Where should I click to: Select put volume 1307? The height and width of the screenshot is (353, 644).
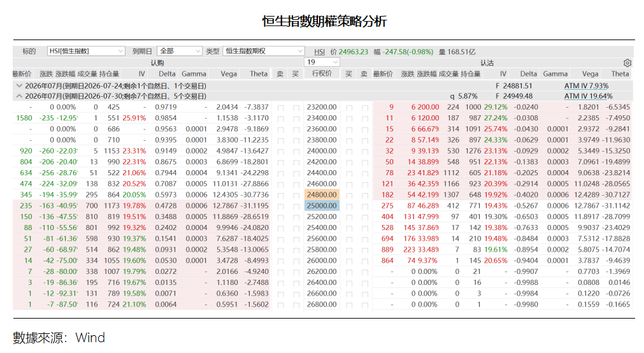(451, 195)
